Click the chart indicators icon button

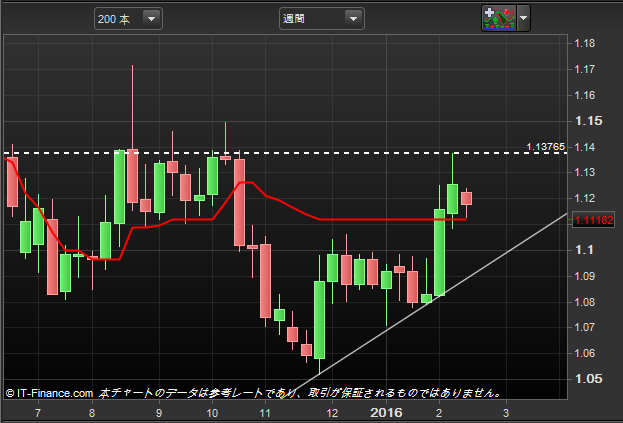(x=499, y=18)
